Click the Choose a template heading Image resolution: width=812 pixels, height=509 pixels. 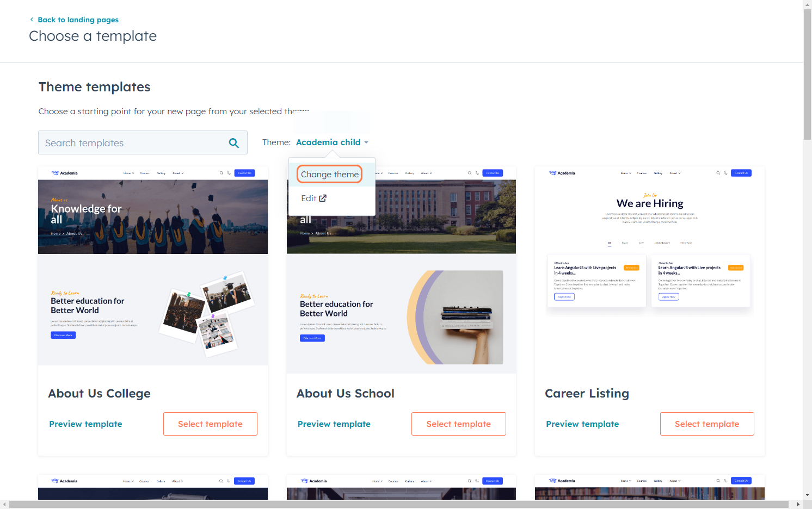click(93, 36)
